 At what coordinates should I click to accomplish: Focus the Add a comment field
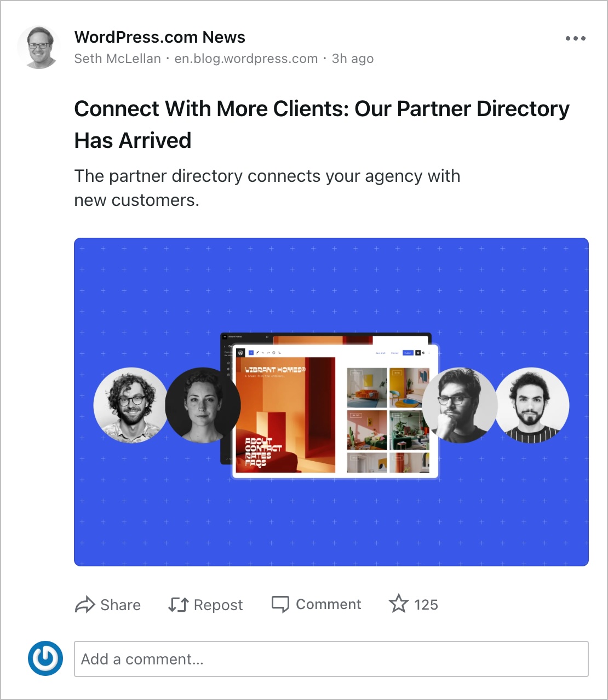coord(331,659)
